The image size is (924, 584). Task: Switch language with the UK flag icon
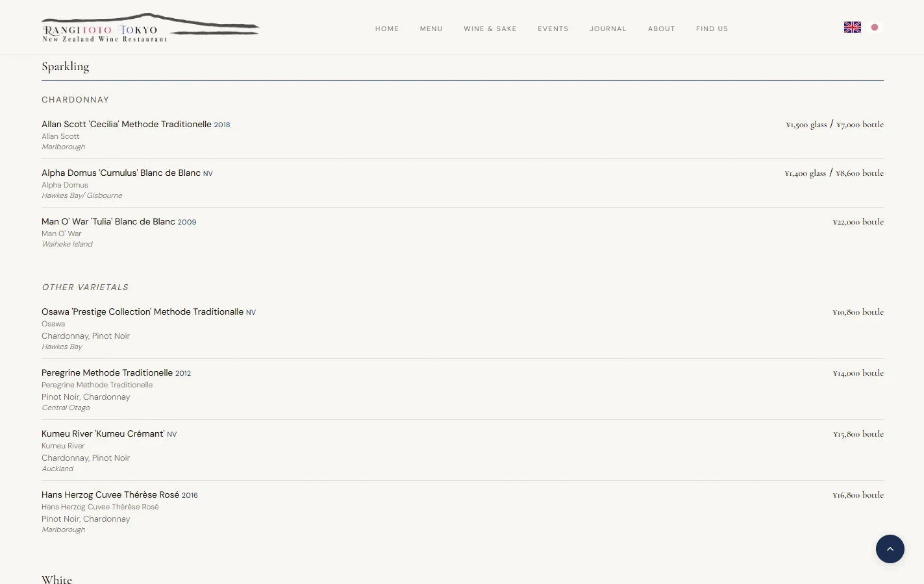tap(853, 27)
